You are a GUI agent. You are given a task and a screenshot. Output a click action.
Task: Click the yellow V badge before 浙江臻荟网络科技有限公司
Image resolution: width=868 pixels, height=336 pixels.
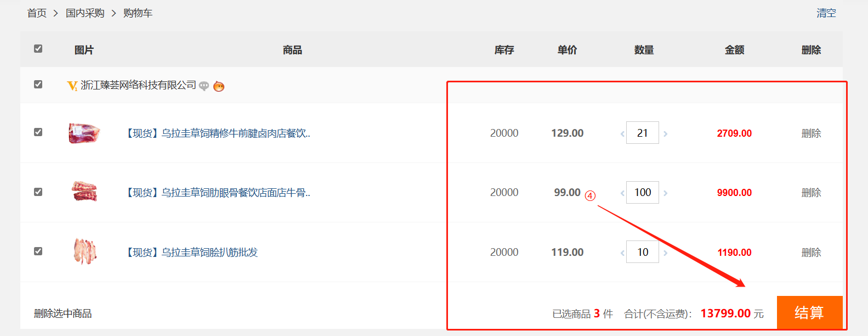(72, 86)
